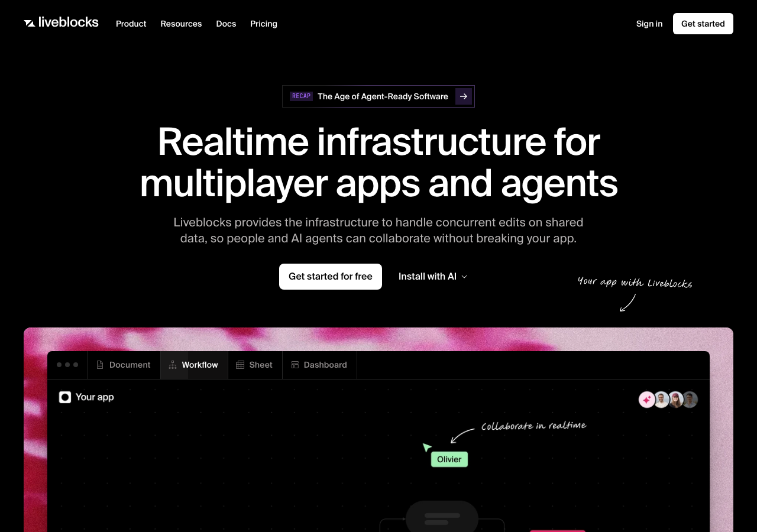
Task: Click the Dashboard tab layout icon
Action: tap(295, 365)
